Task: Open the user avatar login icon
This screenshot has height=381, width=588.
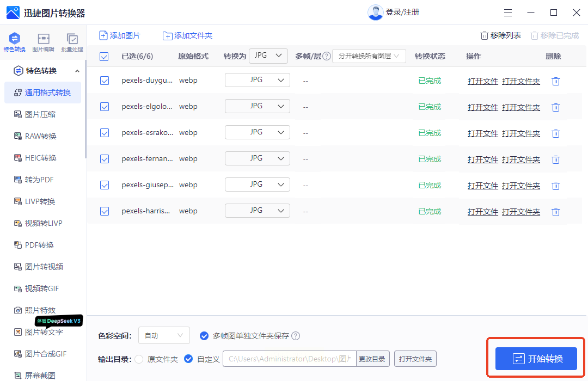Action: (x=375, y=13)
